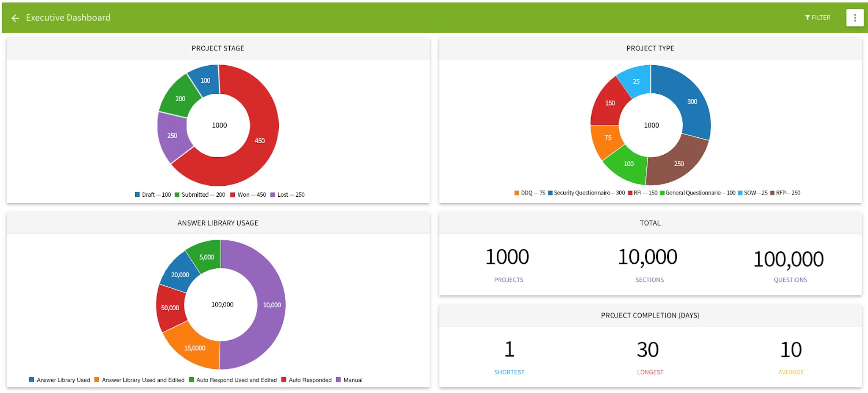Click the orange DDQ slice

pos(608,137)
